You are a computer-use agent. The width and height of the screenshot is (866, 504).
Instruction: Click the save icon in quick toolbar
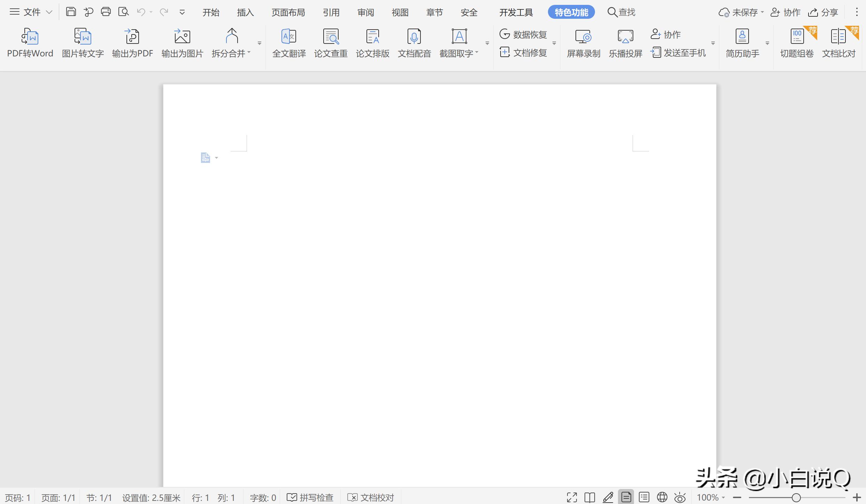(71, 12)
